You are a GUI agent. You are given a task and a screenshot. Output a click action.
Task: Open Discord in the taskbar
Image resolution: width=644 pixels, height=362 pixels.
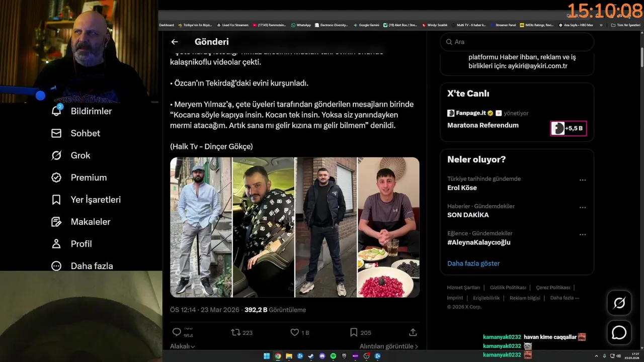pos(322,356)
